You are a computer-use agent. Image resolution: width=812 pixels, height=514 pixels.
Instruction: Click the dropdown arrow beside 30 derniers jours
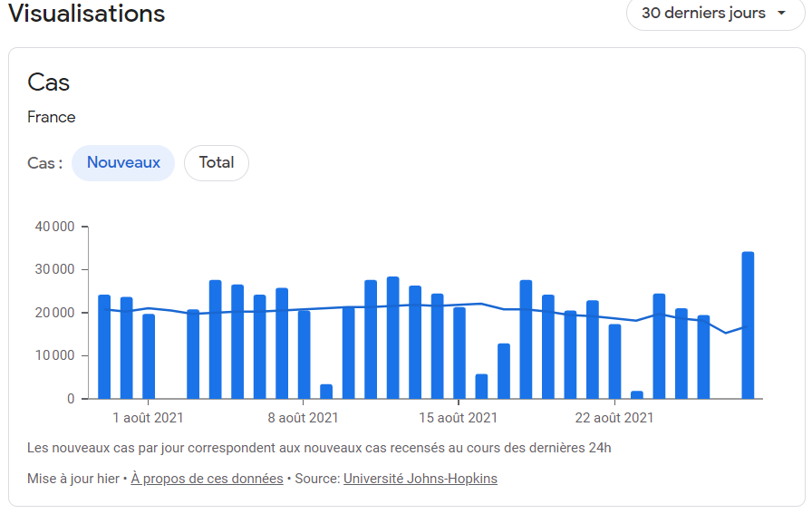(781, 14)
